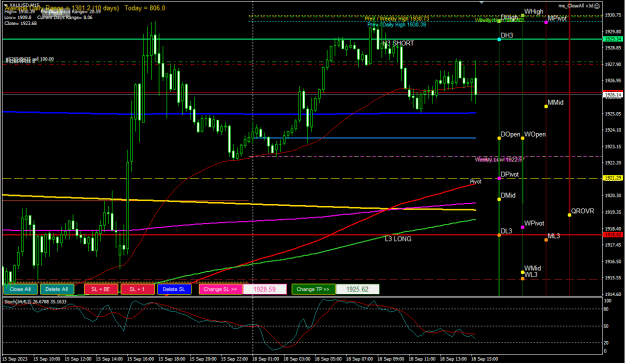Click the MMid text label

point(555,103)
